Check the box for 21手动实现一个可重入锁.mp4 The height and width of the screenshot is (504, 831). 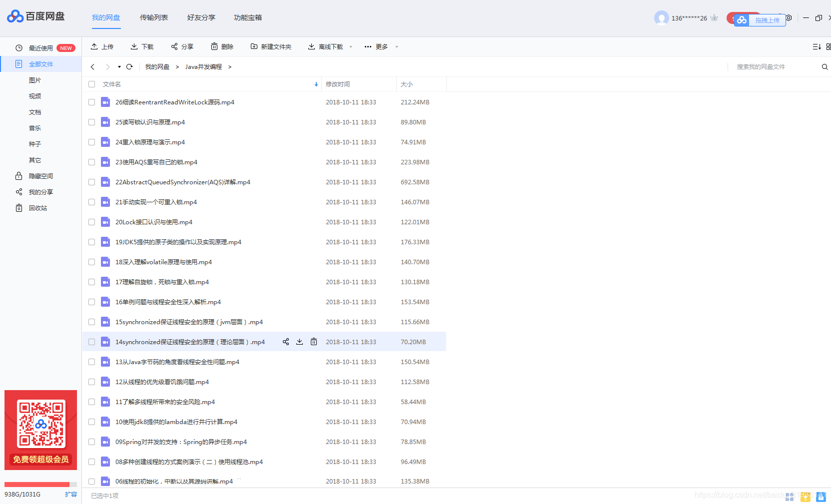tap(91, 202)
